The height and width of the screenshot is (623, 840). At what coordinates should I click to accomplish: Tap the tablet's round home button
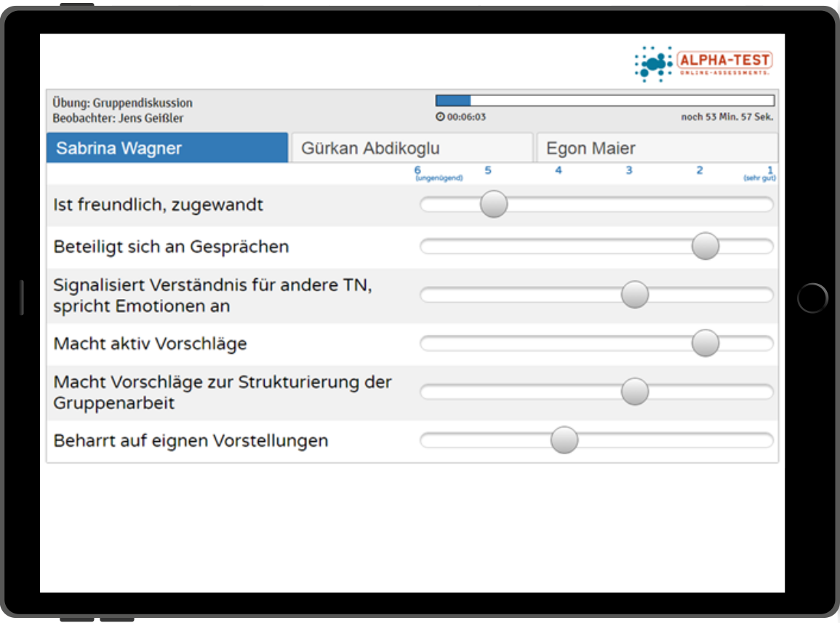[812, 298]
